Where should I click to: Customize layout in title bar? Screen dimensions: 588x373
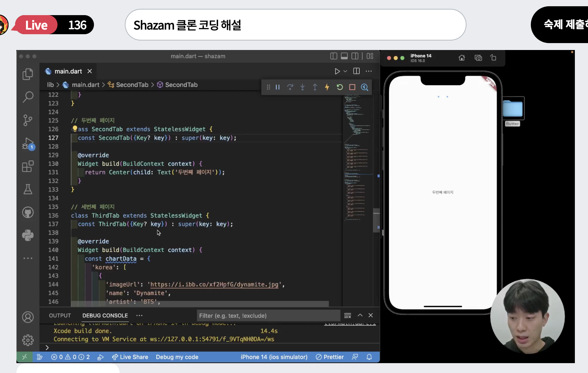pos(370,56)
